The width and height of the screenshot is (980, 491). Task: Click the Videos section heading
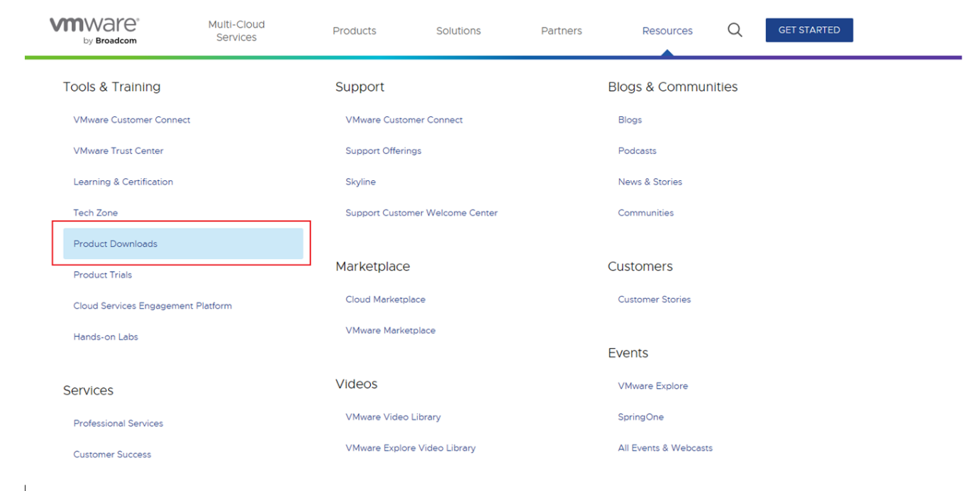[x=357, y=384]
